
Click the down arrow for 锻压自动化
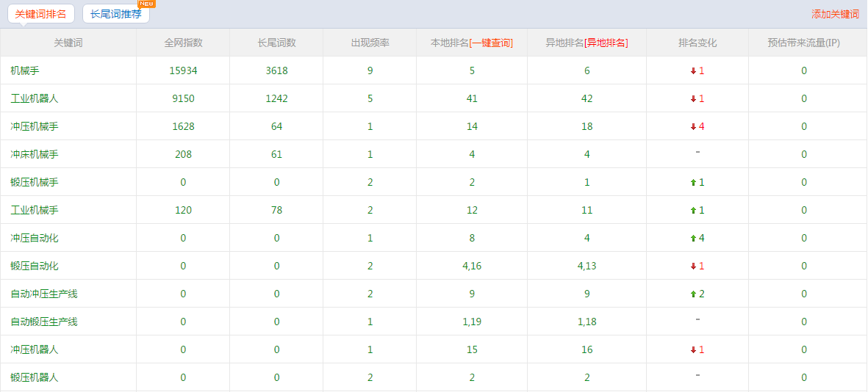coord(693,266)
